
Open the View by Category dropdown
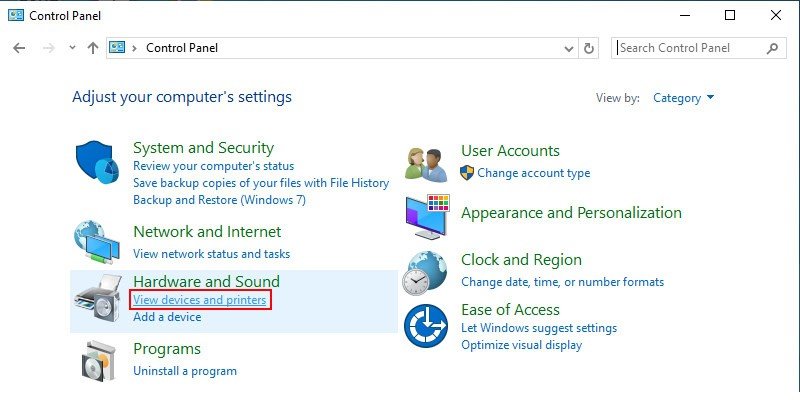click(x=684, y=98)
